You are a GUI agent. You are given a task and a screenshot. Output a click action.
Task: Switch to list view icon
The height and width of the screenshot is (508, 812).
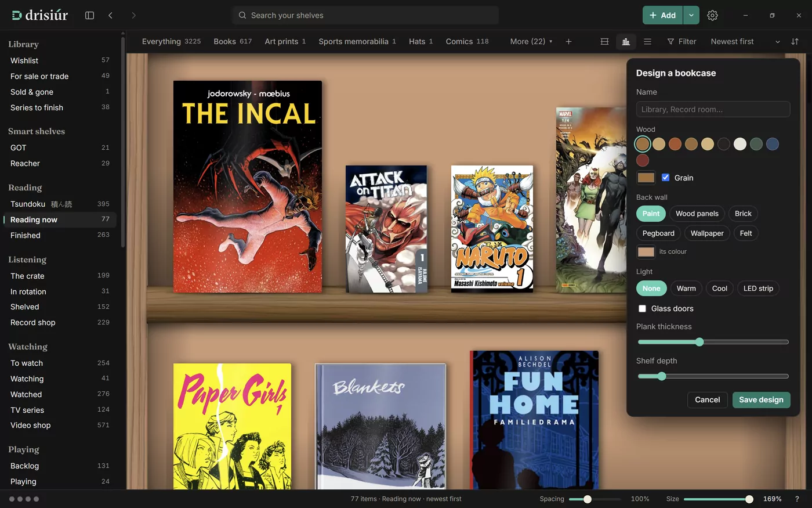click(647, 42)
